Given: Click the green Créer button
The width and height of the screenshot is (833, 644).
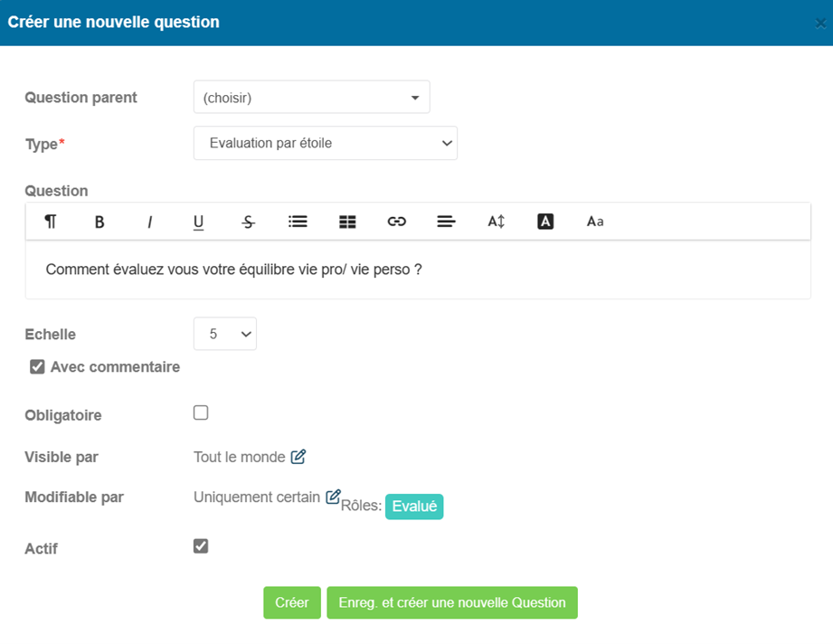Looking at the screenshot, I should point(292,602).
